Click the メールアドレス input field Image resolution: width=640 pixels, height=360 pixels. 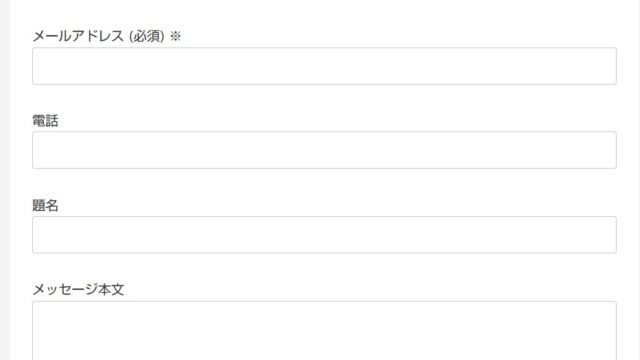(x=324, y=66)
